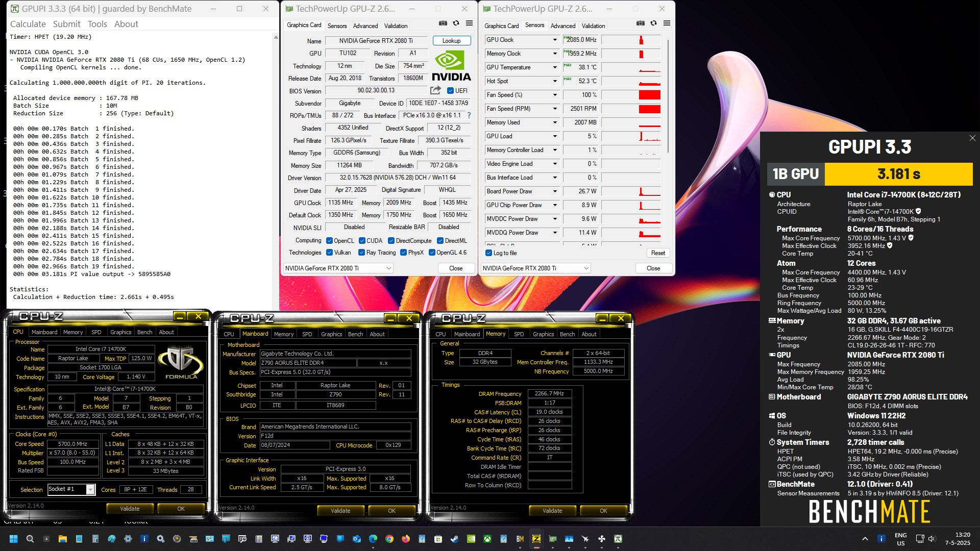Open Outlook from taskbar

pyautogui.click(x=357, y=539)
